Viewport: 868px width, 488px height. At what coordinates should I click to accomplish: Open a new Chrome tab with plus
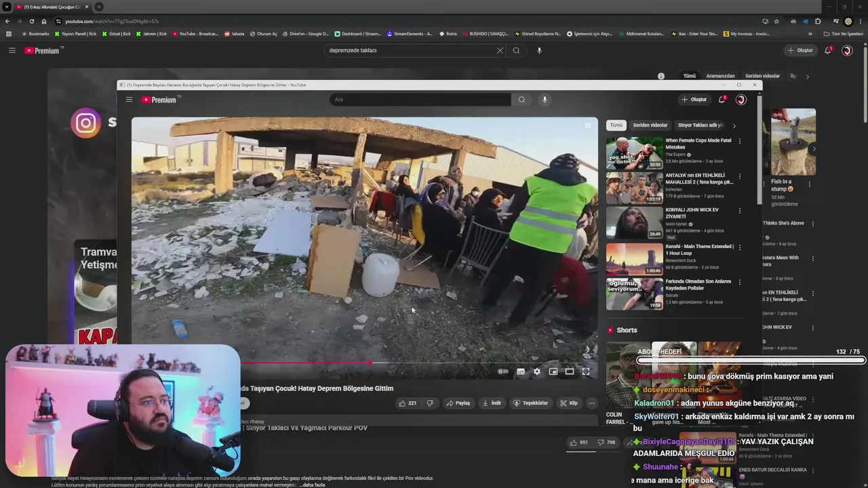tap(99, 7)
